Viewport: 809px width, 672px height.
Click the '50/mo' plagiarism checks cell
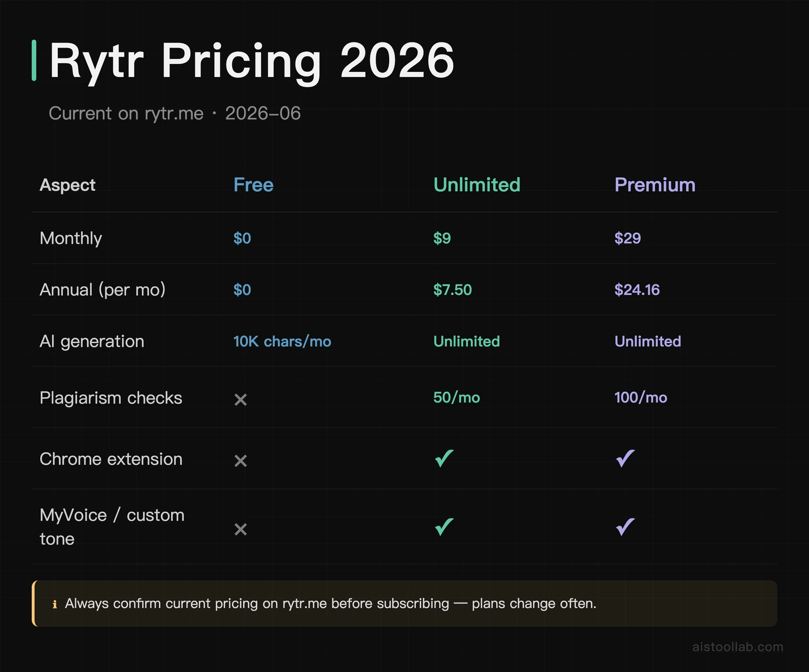(x=457, y=397)
